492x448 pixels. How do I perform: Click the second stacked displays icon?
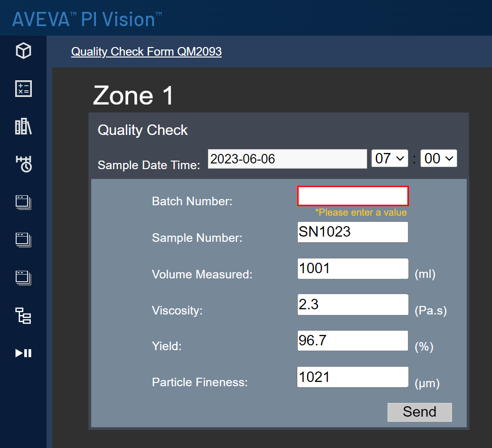point(23,240)
